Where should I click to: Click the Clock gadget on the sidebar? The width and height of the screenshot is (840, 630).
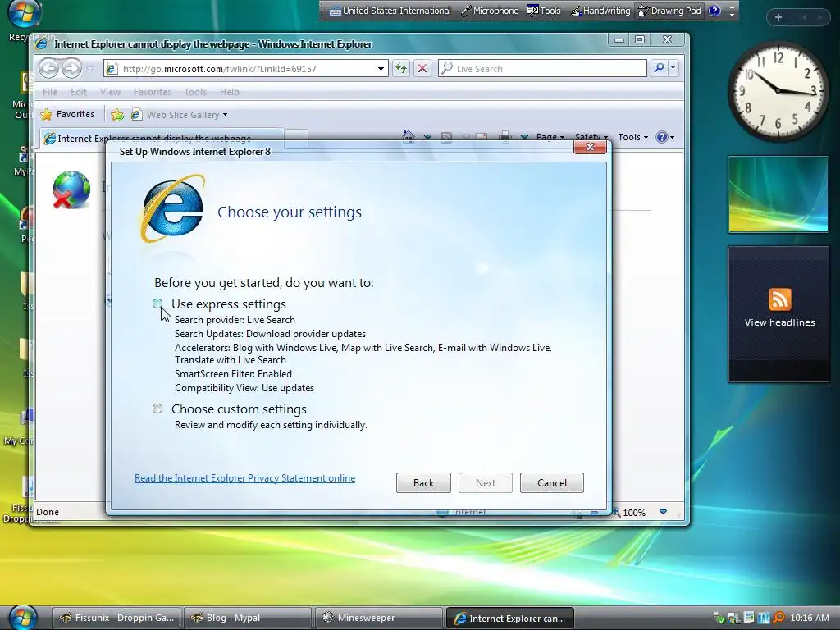pyautogui.click(x=778, y=91)
